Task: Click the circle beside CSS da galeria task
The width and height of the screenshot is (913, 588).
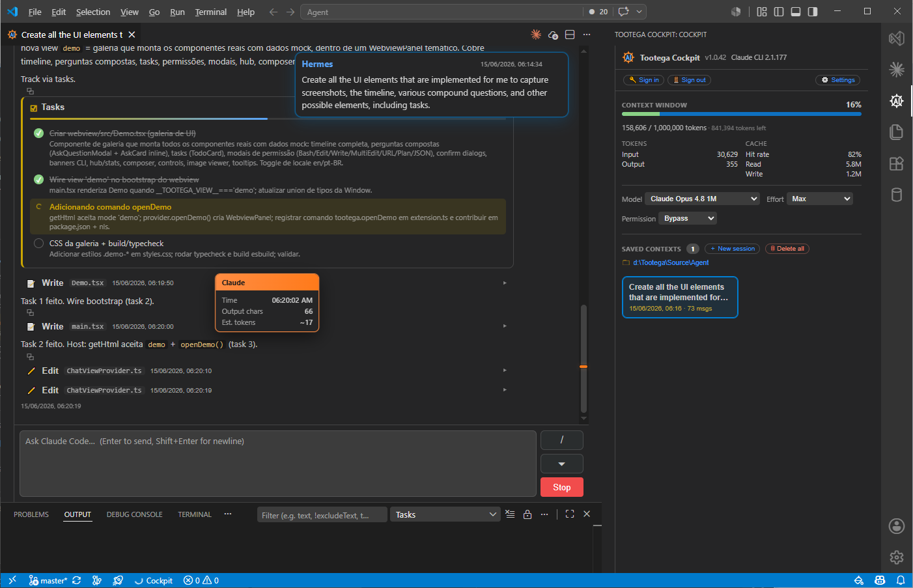Action: point(38,244)
